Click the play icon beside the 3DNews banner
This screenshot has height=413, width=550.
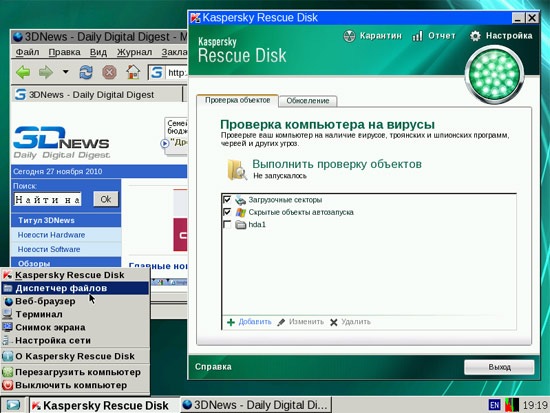[x=165, y=143]
